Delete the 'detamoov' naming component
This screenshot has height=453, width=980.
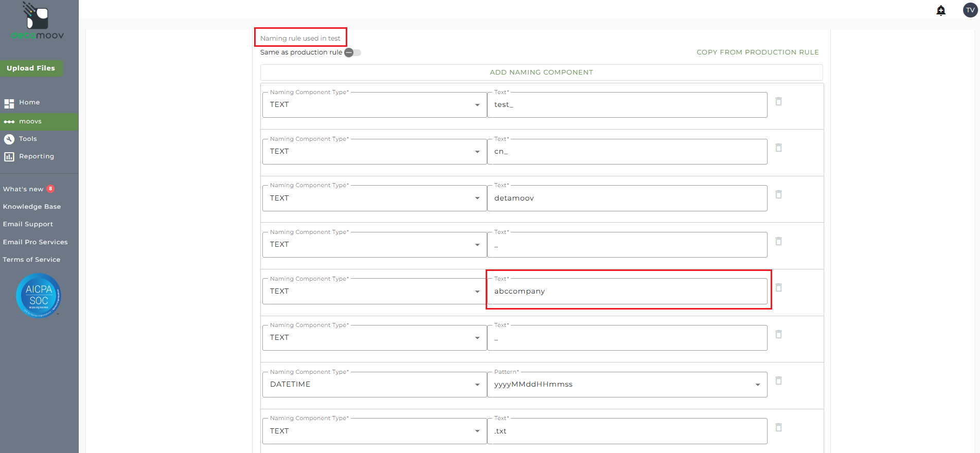click(779, 195)
